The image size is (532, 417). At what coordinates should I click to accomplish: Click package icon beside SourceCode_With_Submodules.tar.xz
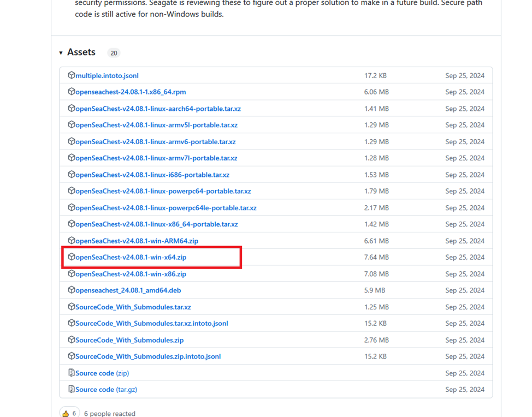tap(71, 306)
